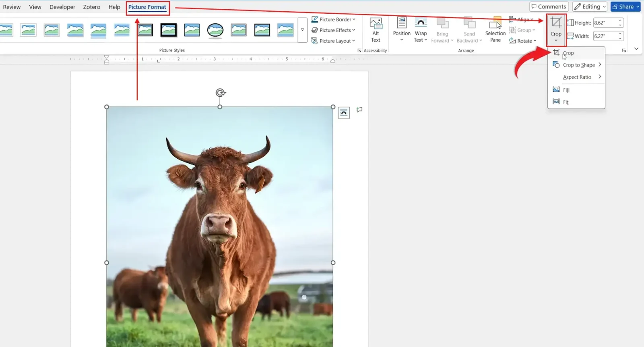
Task: Switch to the View tab
Action: click(x=35, y=7)
